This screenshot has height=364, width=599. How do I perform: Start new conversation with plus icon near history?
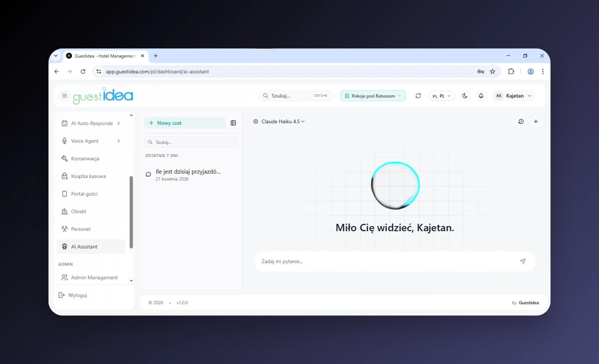point(536,122)
